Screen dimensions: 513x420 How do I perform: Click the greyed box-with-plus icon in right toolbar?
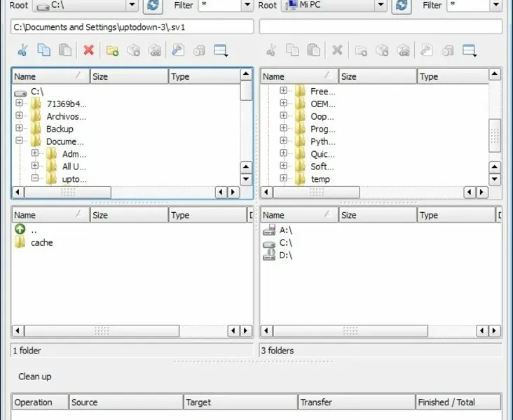(382, 50)
